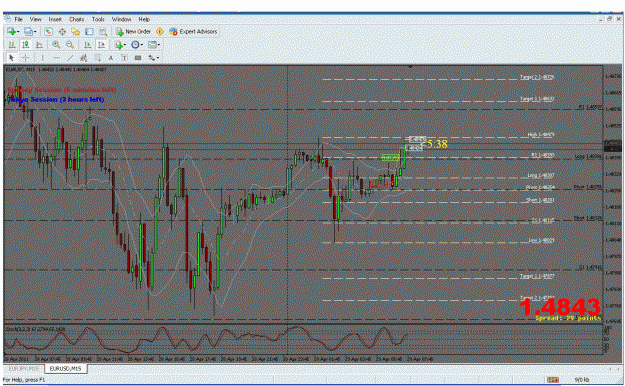The width and height of the screenshot is (625, 386).
Task: Switch chart to line chart
Action: [x=39, y=45]
